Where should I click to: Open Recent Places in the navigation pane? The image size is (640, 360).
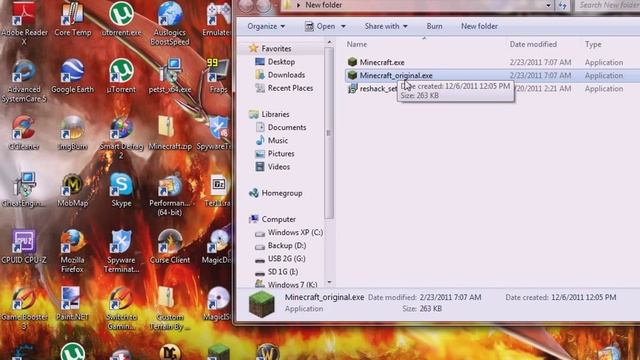click(290, 88)
